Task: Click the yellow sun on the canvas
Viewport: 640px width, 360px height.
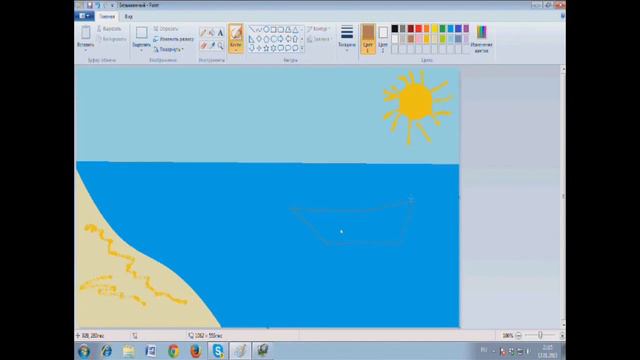Action: (x=416, y=102)
